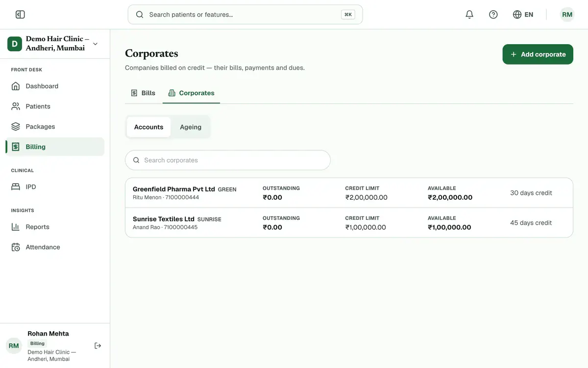Open Reports under Insights

tap(55, 227)
